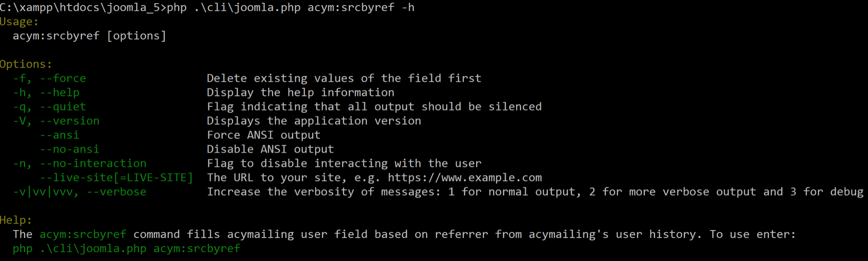This screenshot has width=868, height=261.
Task: Click the green acym:srcbyref in the Help sentence
Action: (83, 234)
